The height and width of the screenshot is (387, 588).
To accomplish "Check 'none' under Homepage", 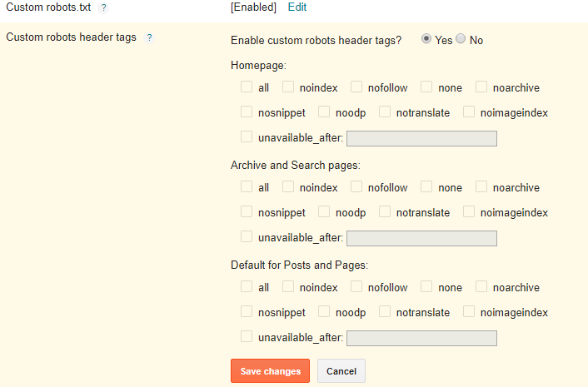I will [426, 87].
